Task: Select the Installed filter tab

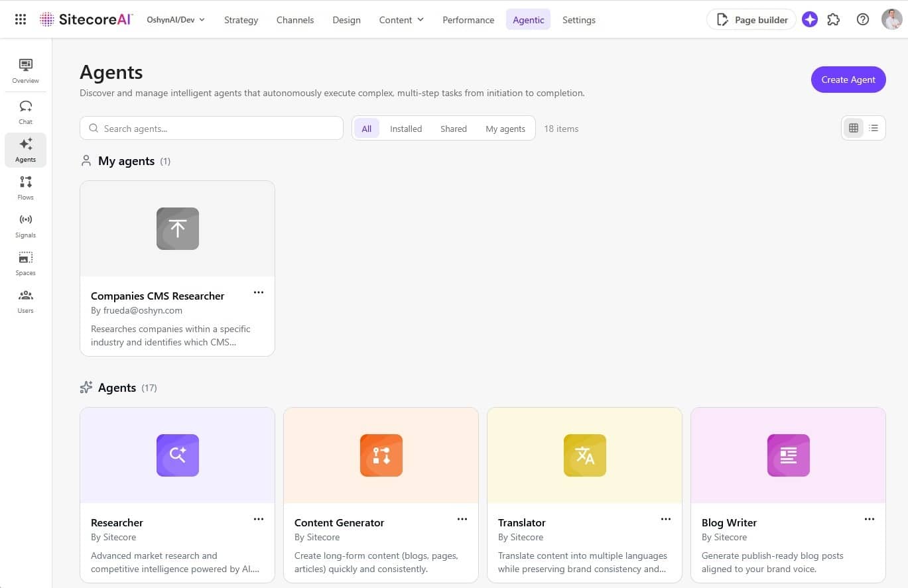Action: coord(406,129)
